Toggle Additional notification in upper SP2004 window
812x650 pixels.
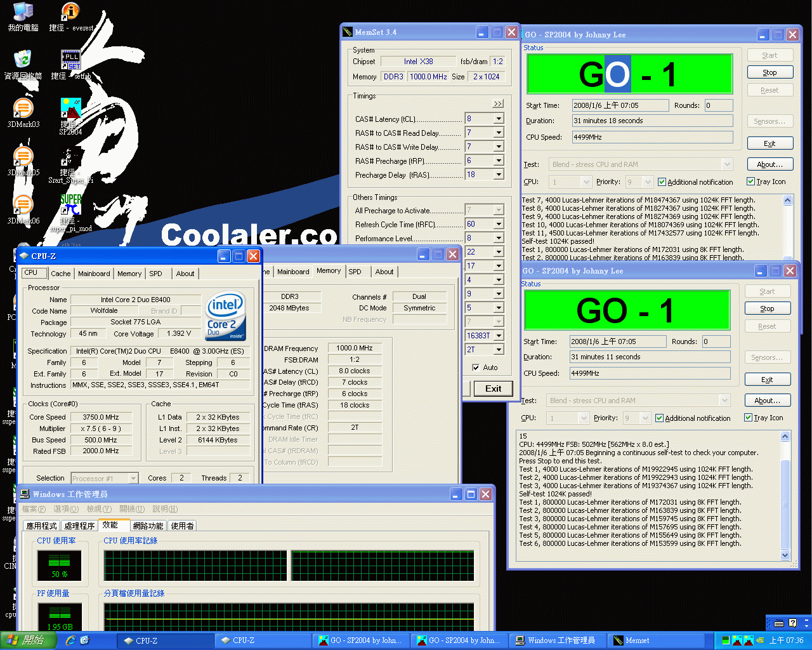(x=662, y=182)
